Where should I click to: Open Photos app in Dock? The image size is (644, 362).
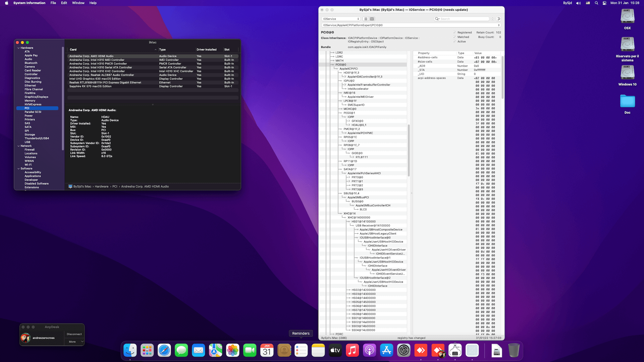(233, 351)
